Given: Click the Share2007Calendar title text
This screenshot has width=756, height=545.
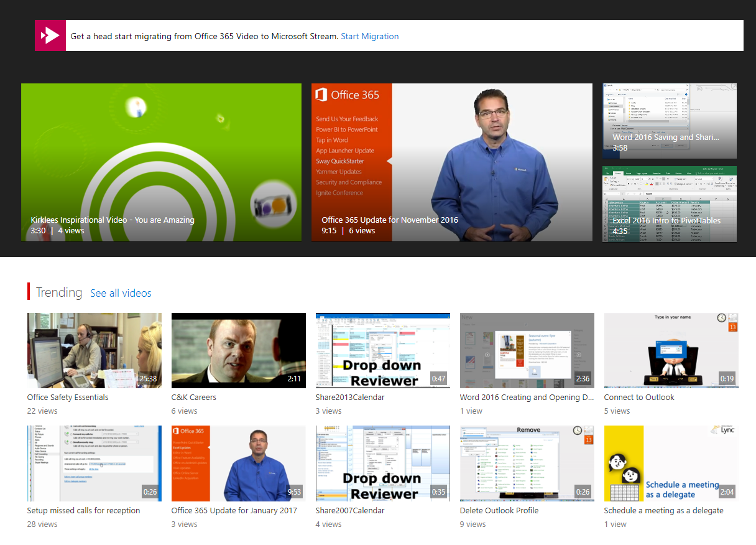Looking at the screenshot, I should point(350,511).
